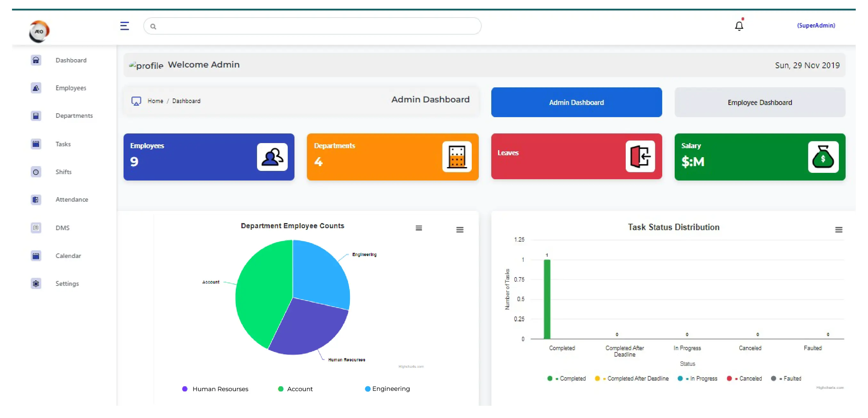Image resolution: width=868 pixels, height=418 pixels.
Task: Click the Employees sidebar icon
Action: [x=36, y=88]
